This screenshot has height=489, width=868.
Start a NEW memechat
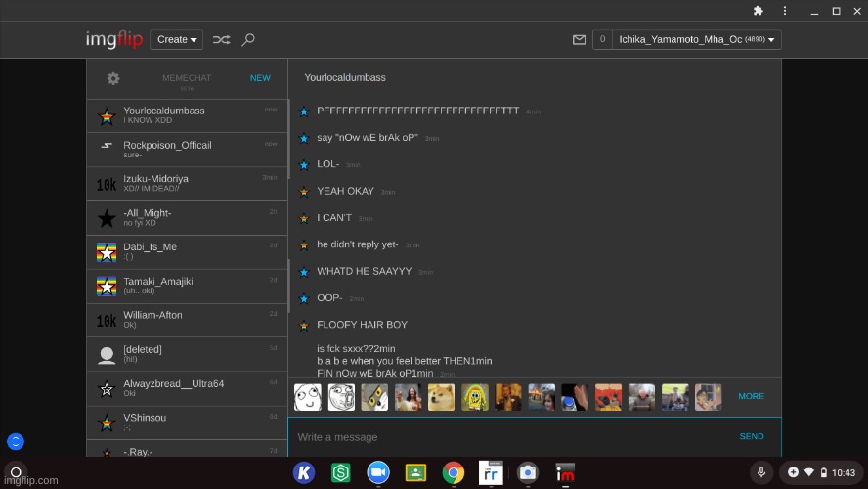coord(260,78)
